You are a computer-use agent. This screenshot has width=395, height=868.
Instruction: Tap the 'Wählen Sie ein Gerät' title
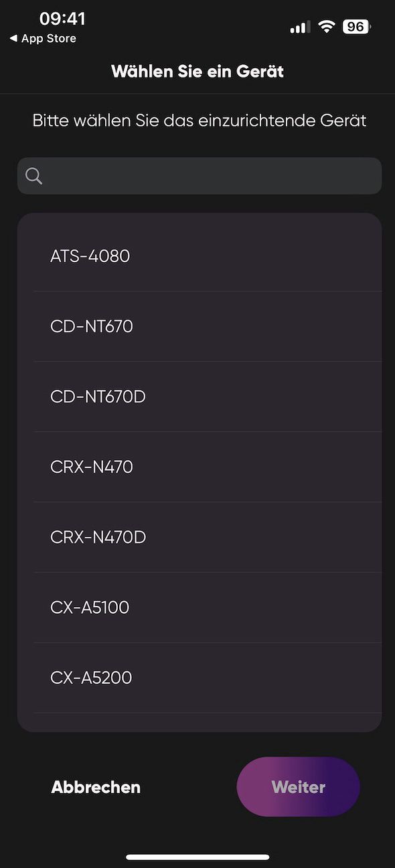(x=197, y=72)
